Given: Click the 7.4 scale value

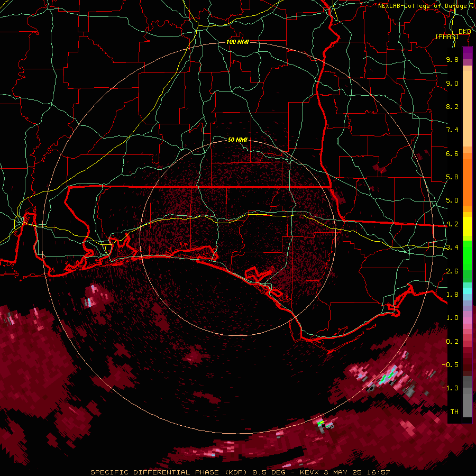Looking at the screenshot, I should [x=452, y=130].
